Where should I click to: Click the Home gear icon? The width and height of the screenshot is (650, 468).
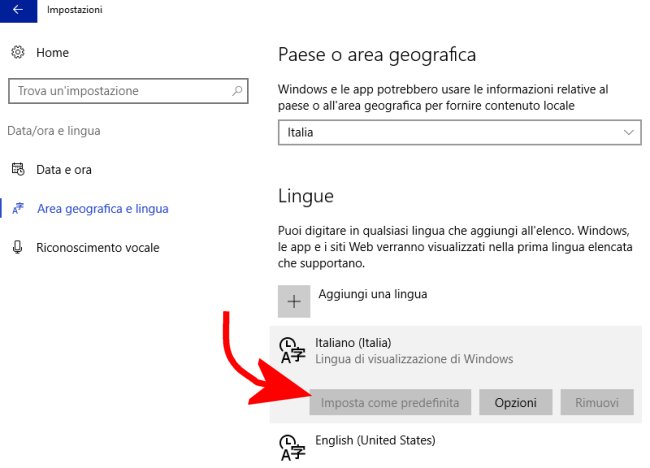pyautogui.click(x=18, y=52)
